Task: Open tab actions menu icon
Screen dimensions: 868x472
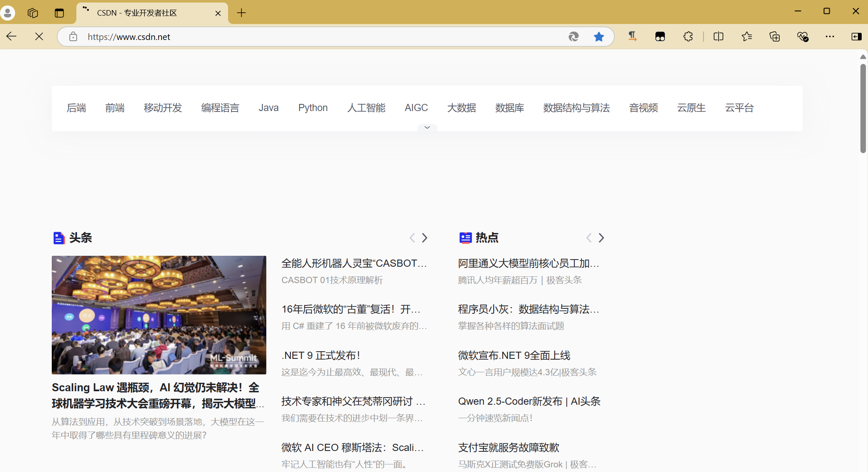Action: (x=59, y=13)
